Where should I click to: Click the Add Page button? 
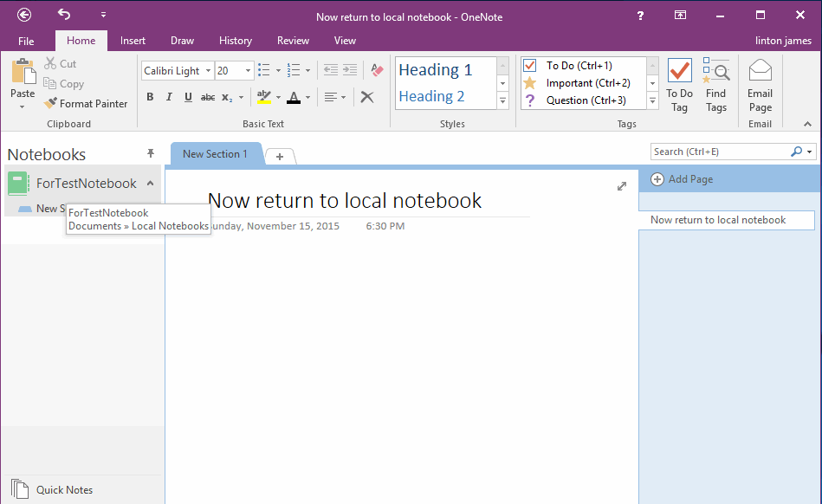(x=682, y=179)
